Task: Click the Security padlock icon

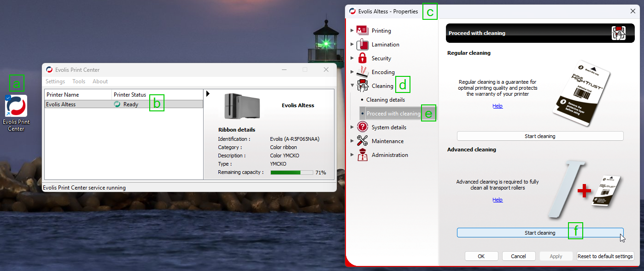Action: [x=362, y=58]
